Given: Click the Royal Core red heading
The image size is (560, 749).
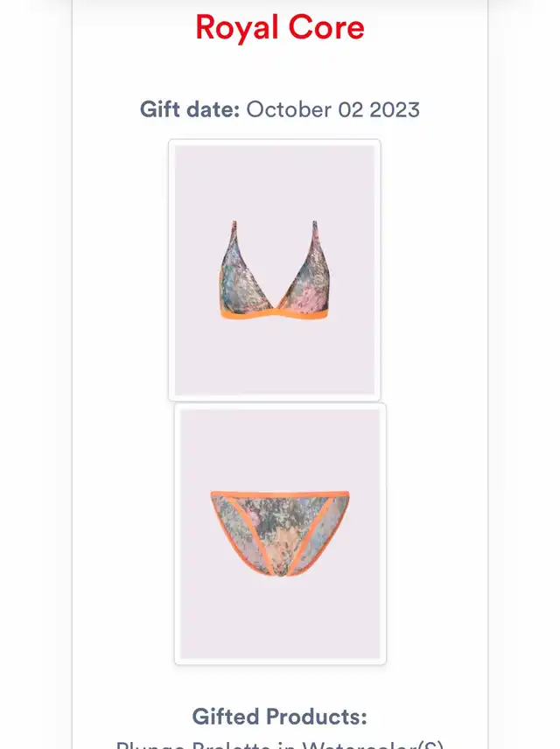Looking at the screenshot, I should point(280,28).
